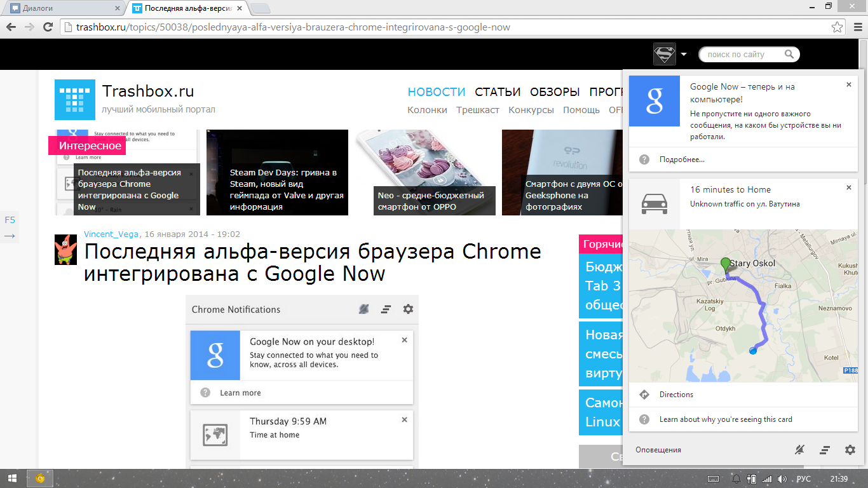Open the Geeksphone two-OS smartphone article
The width and height of the screenshot is (868, 488).
point(562,172)
